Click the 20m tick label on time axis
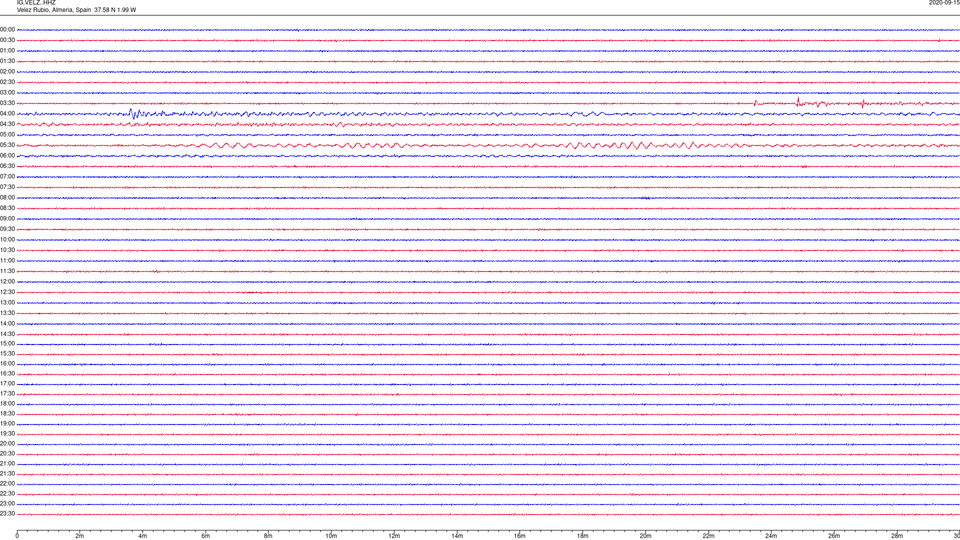Image resolution: width=960 pixels, height=540 pixels. point(645,536)
